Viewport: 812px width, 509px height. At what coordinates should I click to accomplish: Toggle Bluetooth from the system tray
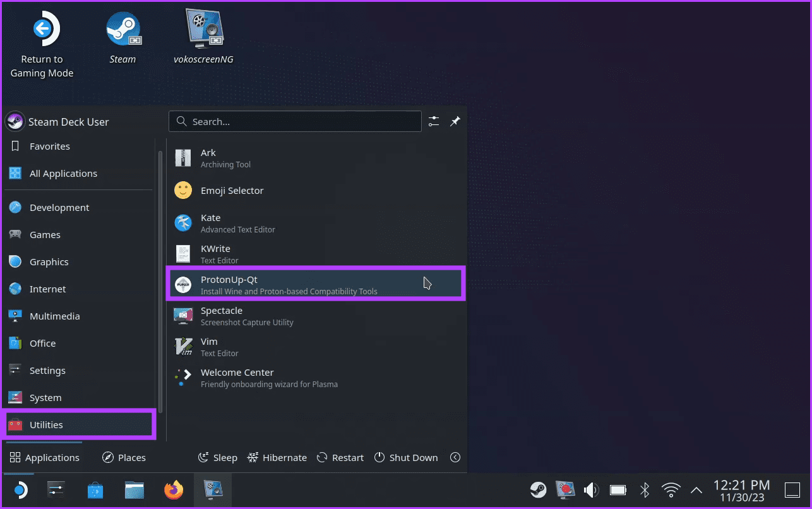(x=644, y=489)
